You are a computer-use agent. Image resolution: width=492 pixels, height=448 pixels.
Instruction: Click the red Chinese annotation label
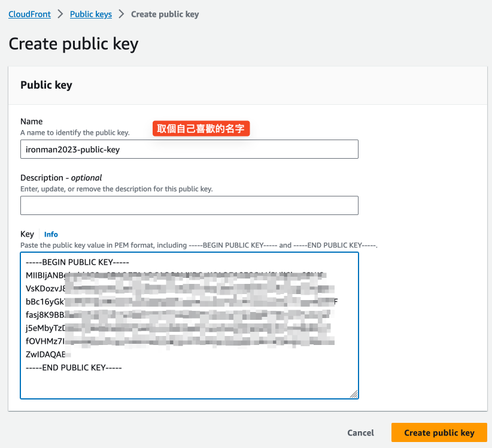(201, 128)
